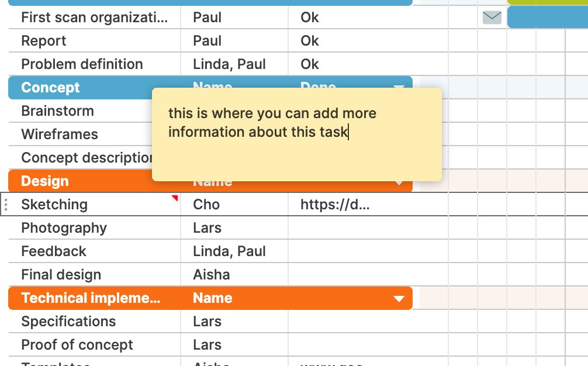Click Linda, Paul in the Feedback row
The width and height of the screenshot is (588, 366).
point(229,251)
